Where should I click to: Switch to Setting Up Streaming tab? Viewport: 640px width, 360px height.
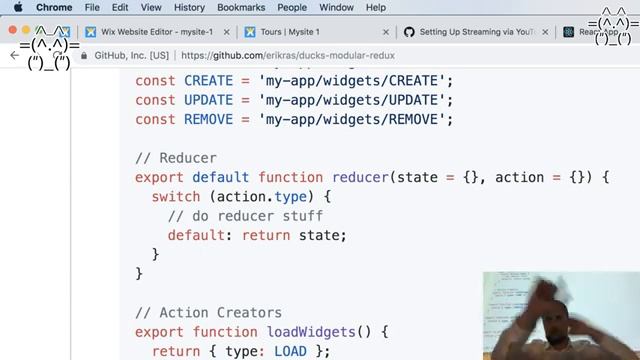[x=476, y=32]
